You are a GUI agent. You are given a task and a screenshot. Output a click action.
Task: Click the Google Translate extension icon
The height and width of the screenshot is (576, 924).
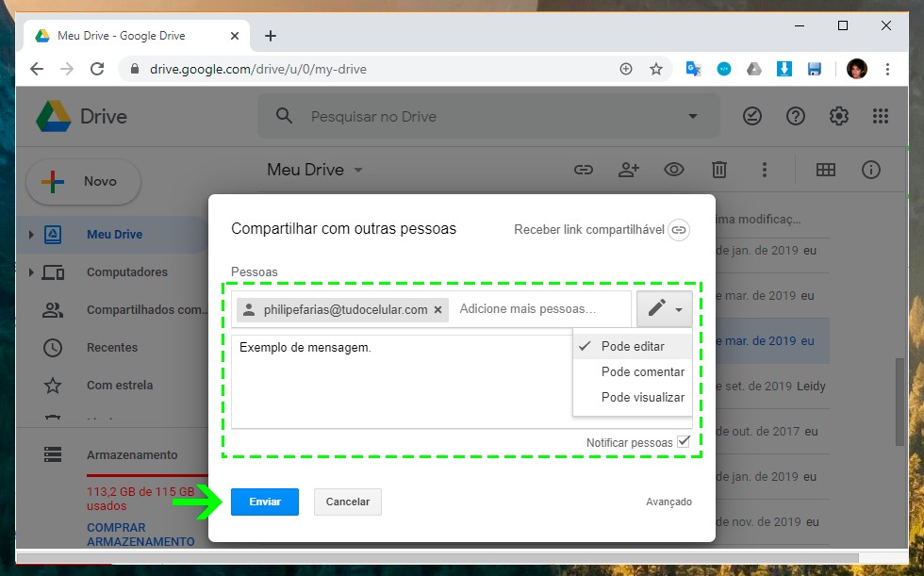click(694, 69)
